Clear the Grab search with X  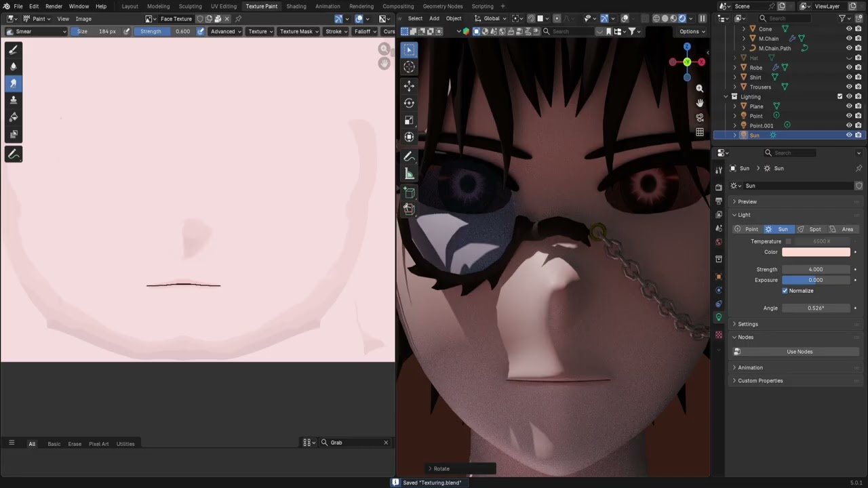coord(386,443)
